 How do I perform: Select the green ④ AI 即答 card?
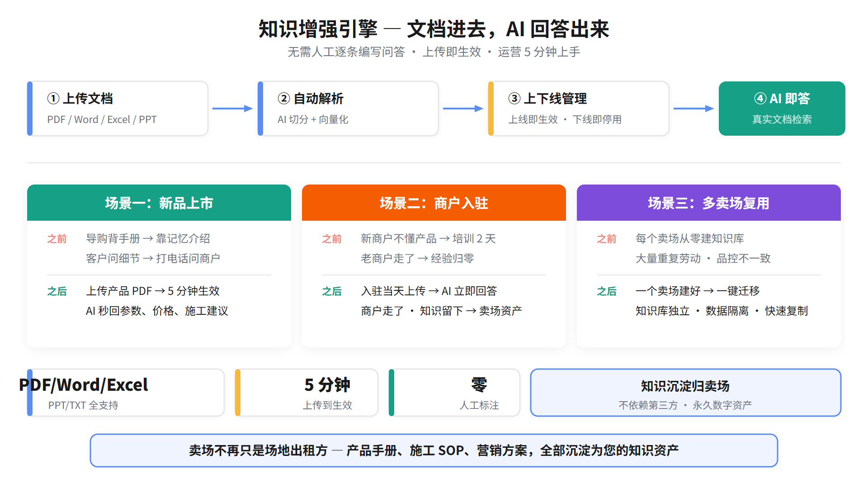click(782, 109)
